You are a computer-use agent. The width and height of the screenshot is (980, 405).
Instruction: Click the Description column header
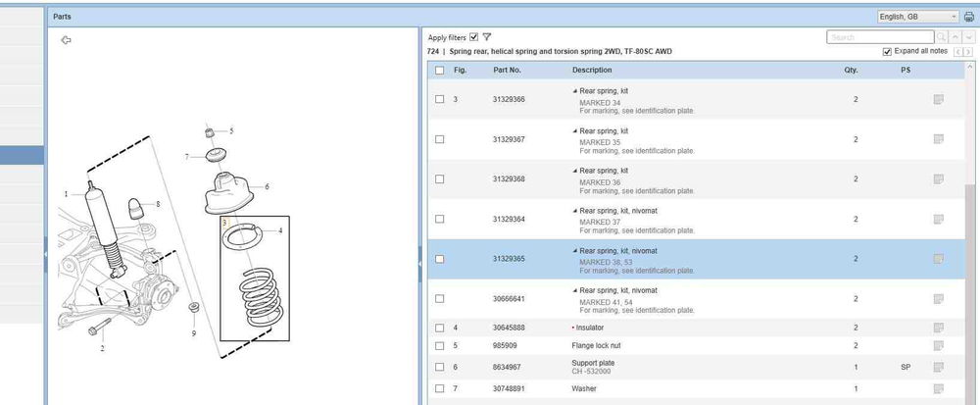click(x=592, y=71)
